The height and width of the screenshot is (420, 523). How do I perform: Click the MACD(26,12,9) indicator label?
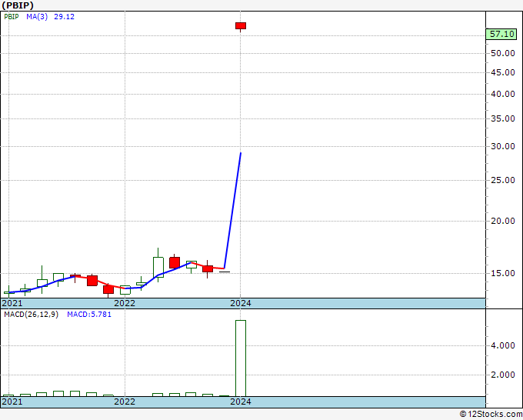pos(31,315)
